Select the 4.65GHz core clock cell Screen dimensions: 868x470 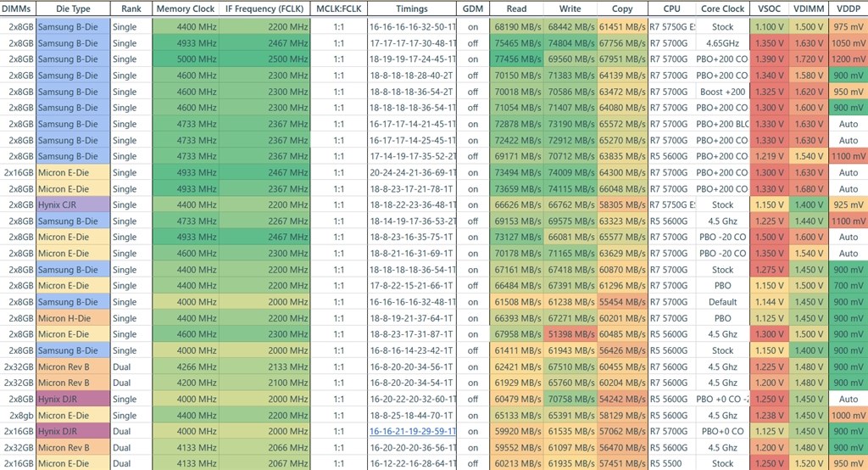point(722,42)
